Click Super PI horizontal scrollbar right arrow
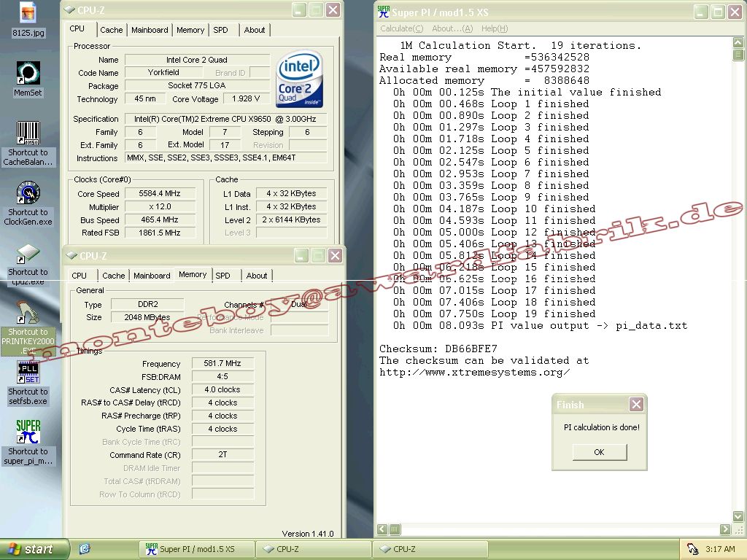747x560 pixels. 725,529
